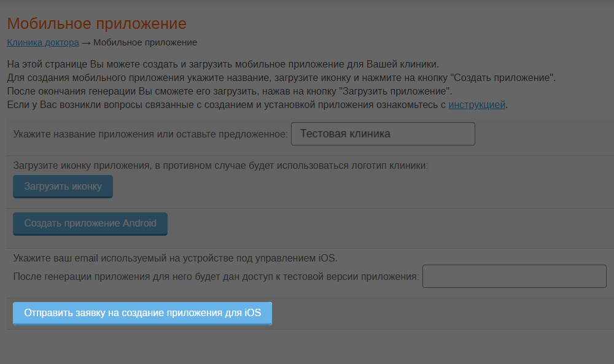
Task: Click the breadcrumb arrow separator
Action: coord(86,43)
